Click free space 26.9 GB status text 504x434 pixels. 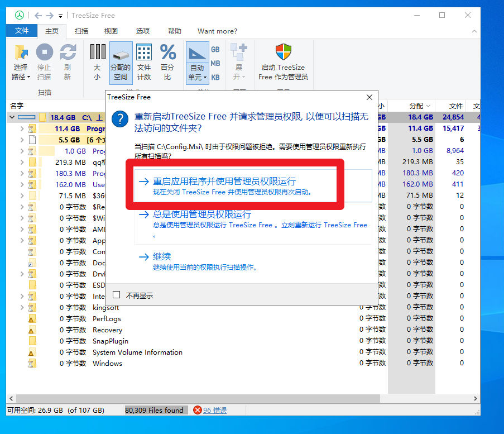(56, 411)
